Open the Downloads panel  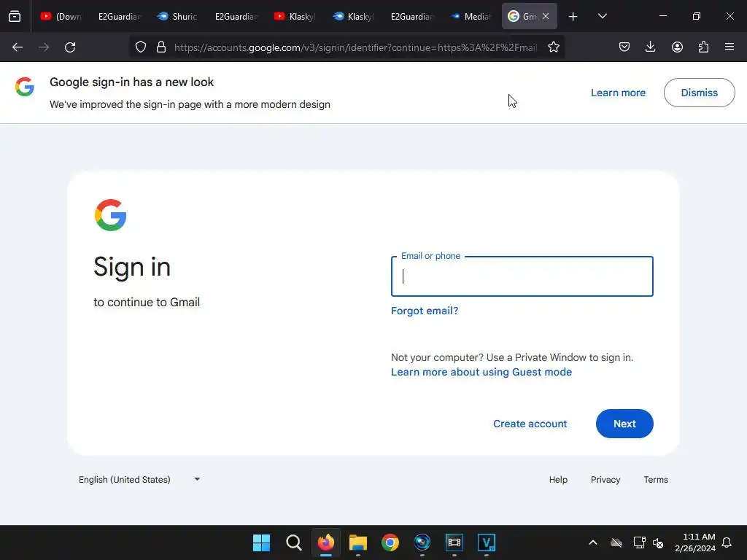(x=650, y=47)
